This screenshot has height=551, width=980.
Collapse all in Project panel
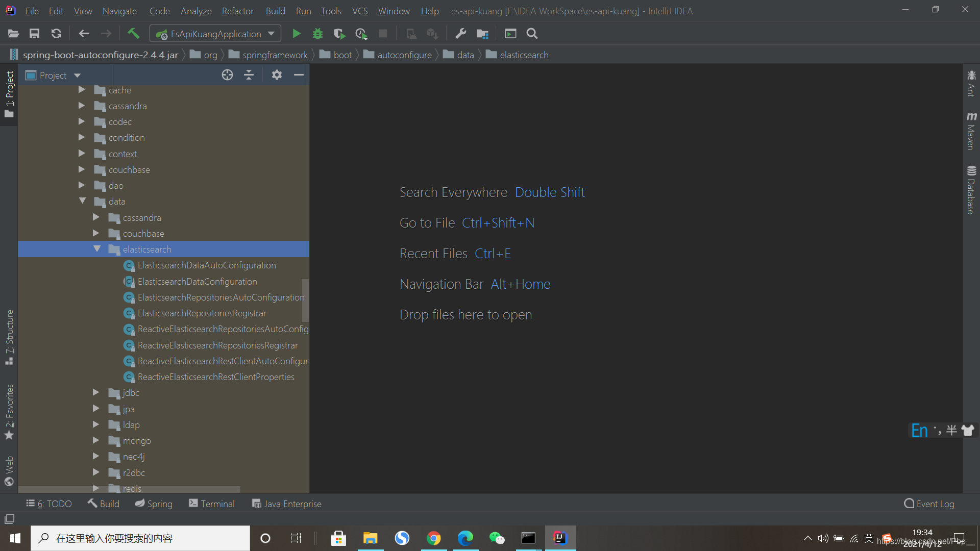point(249,75)
